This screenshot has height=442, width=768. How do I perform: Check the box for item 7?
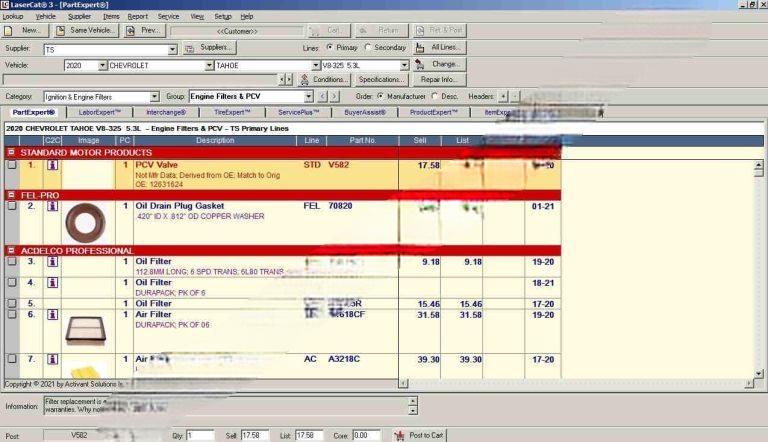point(12,359)
